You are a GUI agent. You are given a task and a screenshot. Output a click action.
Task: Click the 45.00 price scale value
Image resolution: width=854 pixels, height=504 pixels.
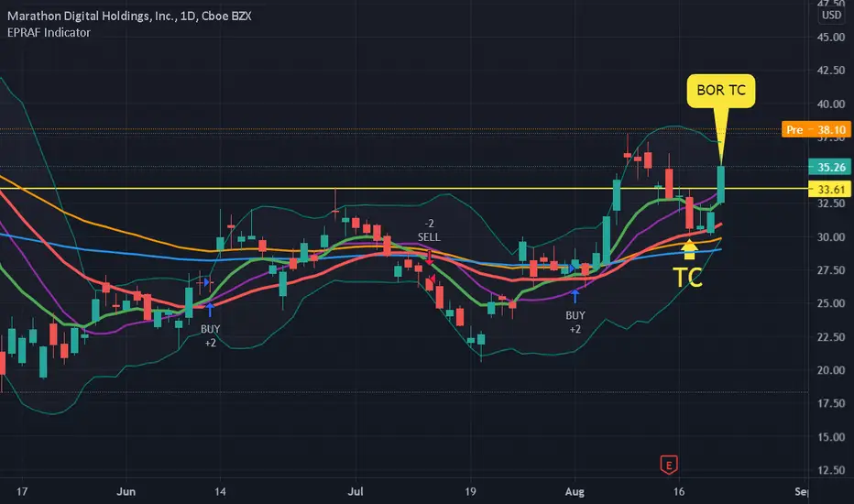[x=831, y=37]
